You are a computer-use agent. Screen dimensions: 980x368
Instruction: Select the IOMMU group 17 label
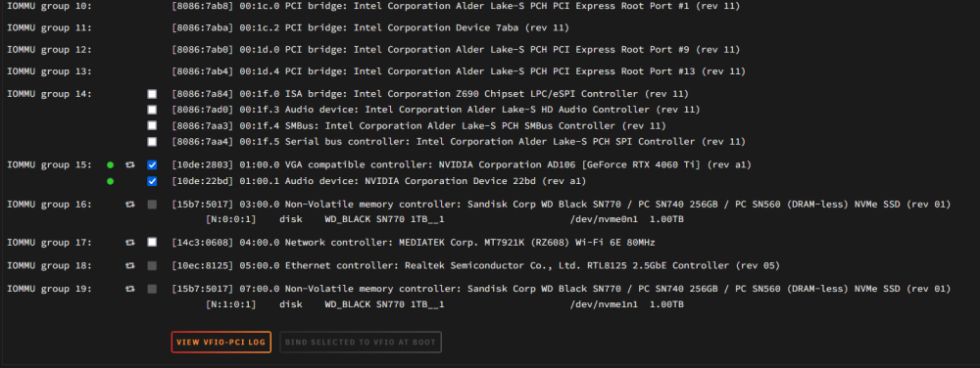click(x=49, y=242)
